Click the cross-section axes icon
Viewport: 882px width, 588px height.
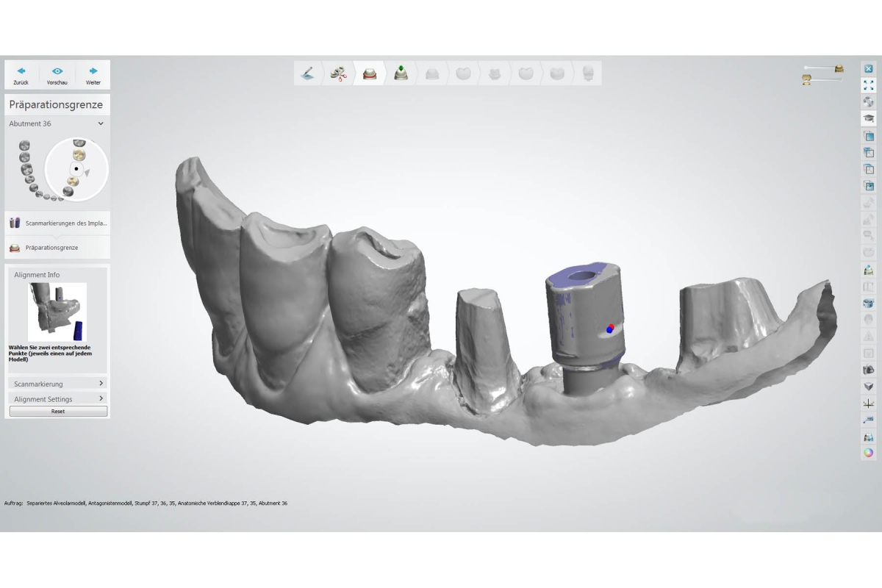point(868,404)
